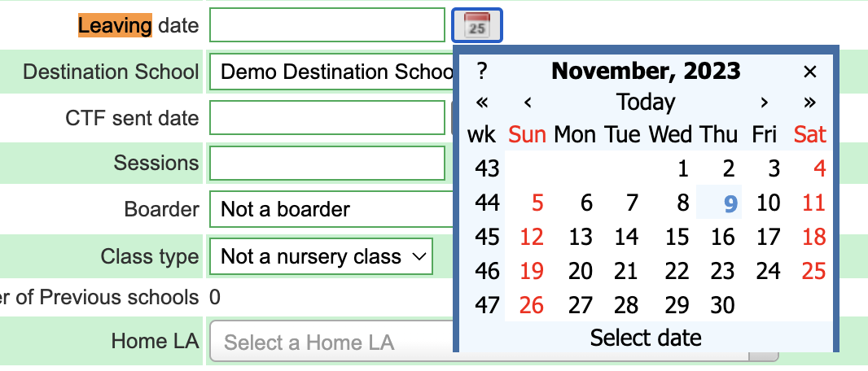Go to previous month arrow

point(528,103)
